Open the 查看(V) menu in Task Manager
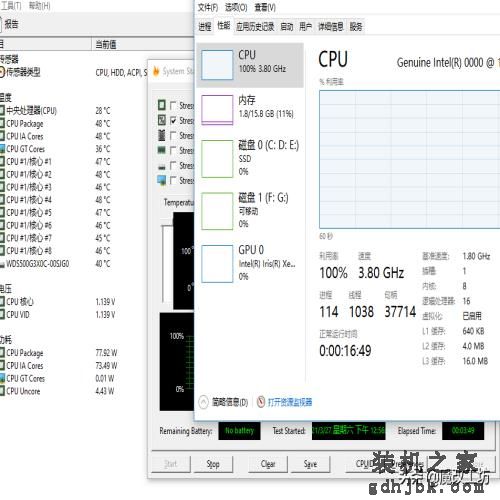Viewport: 500px width, 500px height. (x=265, y=7)
